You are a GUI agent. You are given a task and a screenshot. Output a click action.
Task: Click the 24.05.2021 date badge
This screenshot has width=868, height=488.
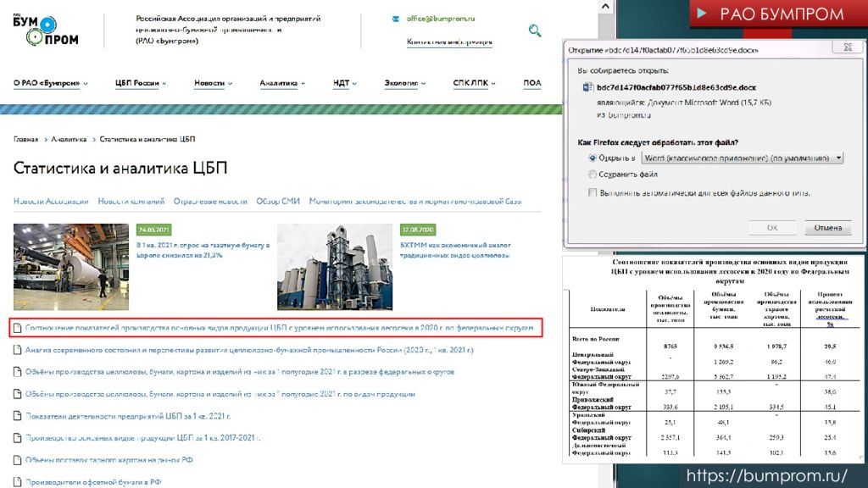point(153,230)
